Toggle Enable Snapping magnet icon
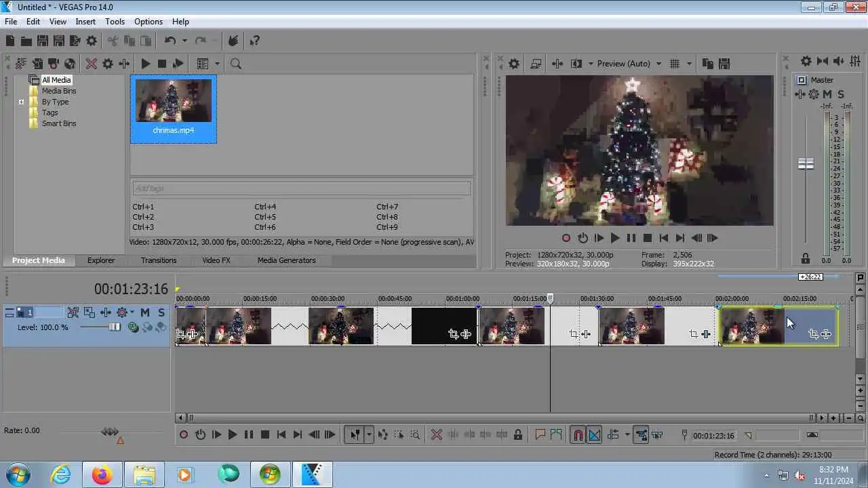 tap(578, 435)
